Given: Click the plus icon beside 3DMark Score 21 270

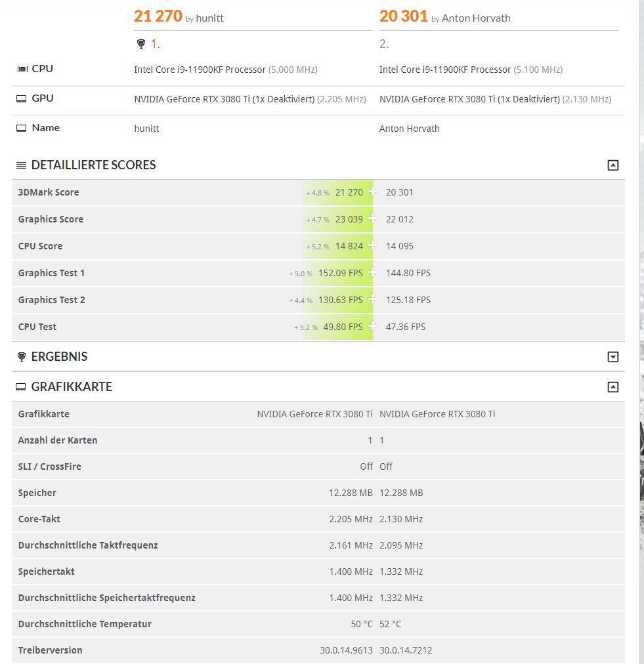Looking at the screenshot, I should pyautogui.click(x=372, y=192).
